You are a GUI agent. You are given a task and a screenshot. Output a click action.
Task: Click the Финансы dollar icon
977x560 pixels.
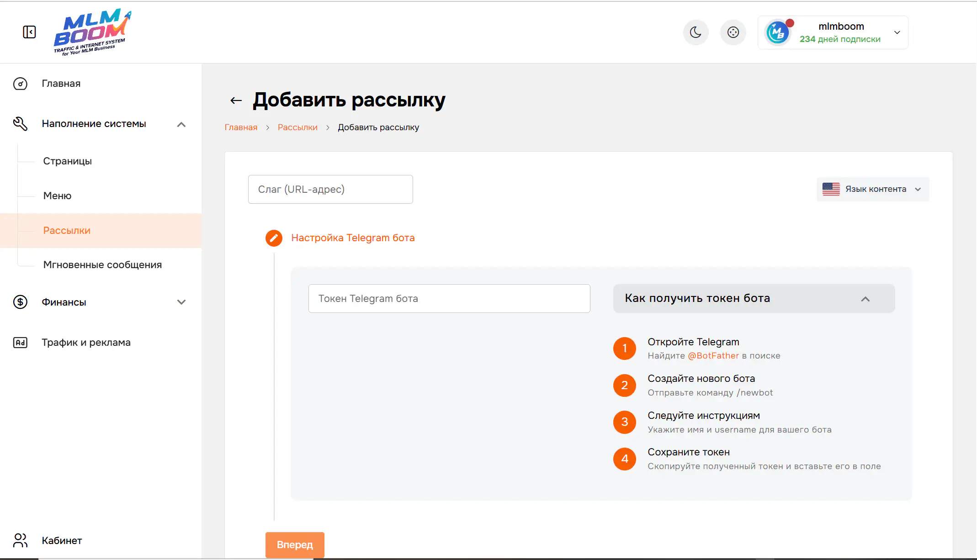coord(20,302)
